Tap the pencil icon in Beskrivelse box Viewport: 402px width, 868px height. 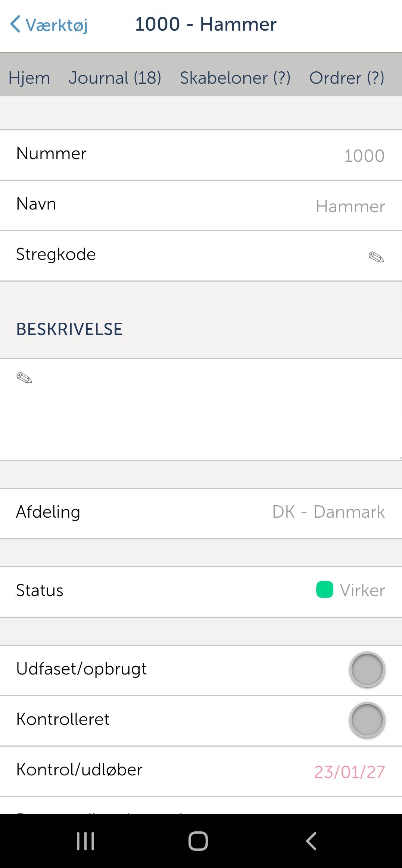click(x=25, y=378)
